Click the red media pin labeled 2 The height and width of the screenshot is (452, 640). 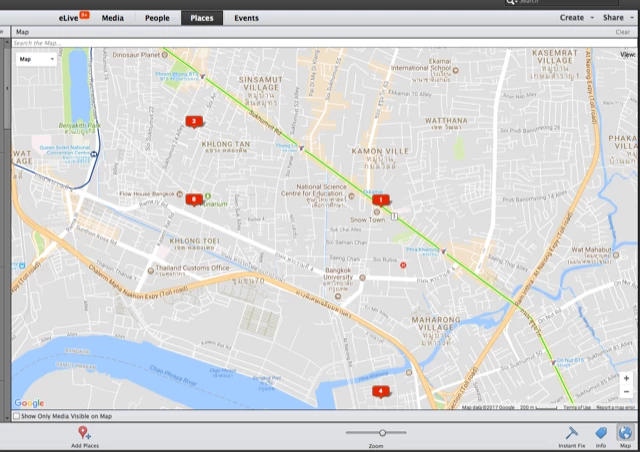pos(194,121)
